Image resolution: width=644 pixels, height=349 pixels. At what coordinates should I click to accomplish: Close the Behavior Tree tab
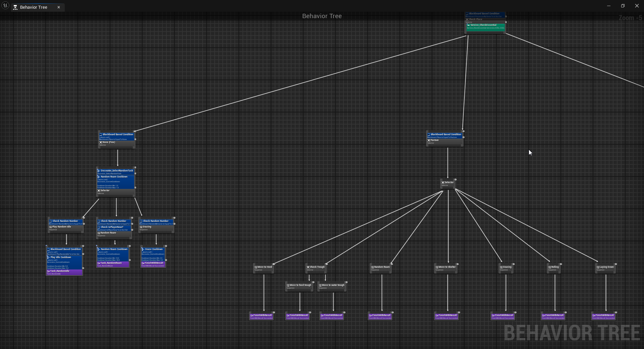point(59,7)
